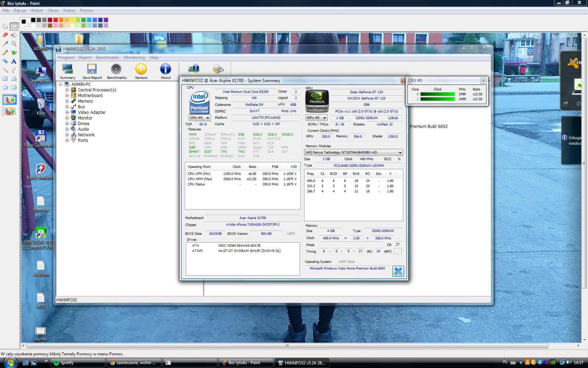
Task: Click the volume icon in system tray
Action: [x=569, y=362]
